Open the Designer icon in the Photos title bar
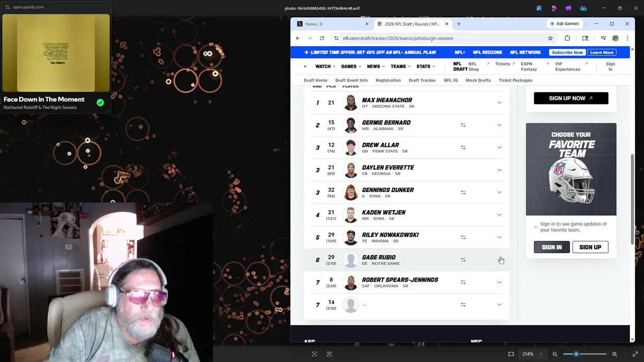The width and height of the screenshot is (644, 362). click(554, 8)
